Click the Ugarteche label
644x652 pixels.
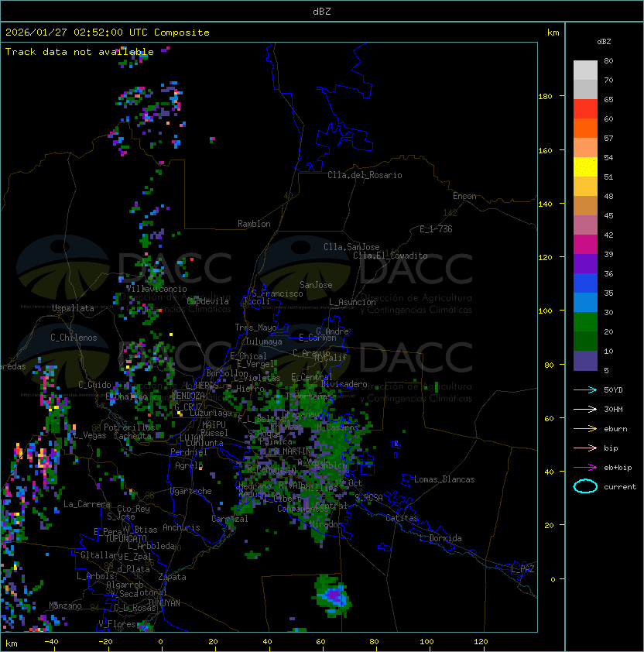pos(191,491)
